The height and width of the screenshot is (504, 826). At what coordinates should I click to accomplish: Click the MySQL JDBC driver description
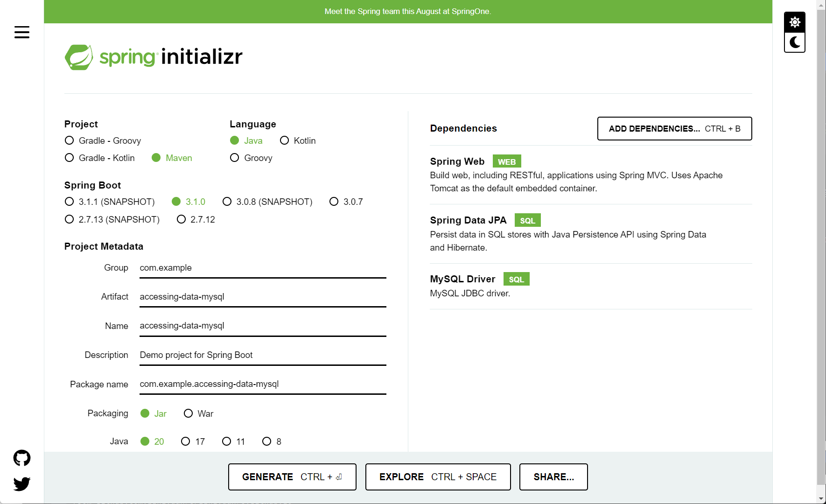(x=470, y=294)
